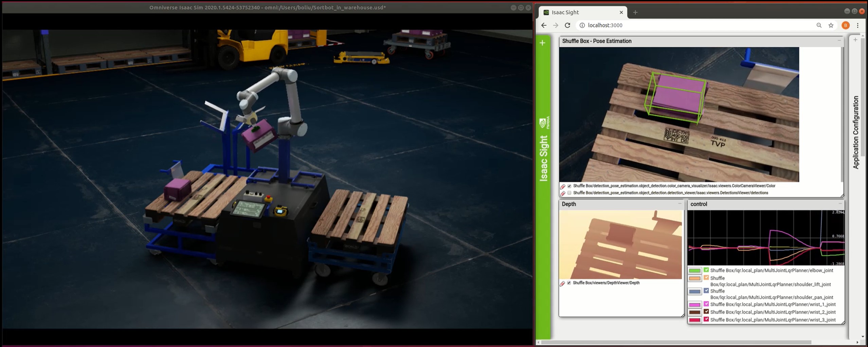Select the Isaac Sight browser tab
868x347 pixels.
(x=581, y=12)
